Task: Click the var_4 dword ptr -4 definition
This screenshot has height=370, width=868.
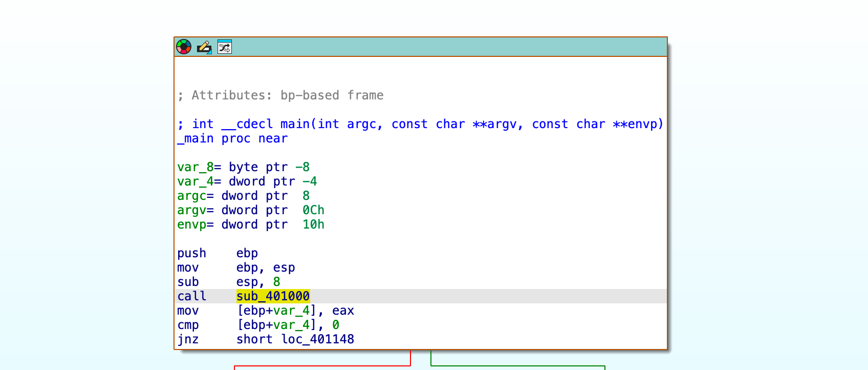Action: (247, 181)
